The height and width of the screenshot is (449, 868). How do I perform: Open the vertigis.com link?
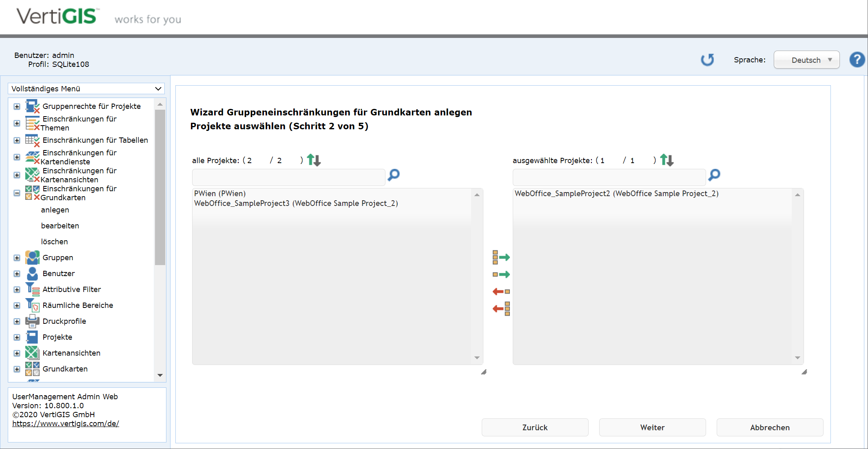point(66,423)
